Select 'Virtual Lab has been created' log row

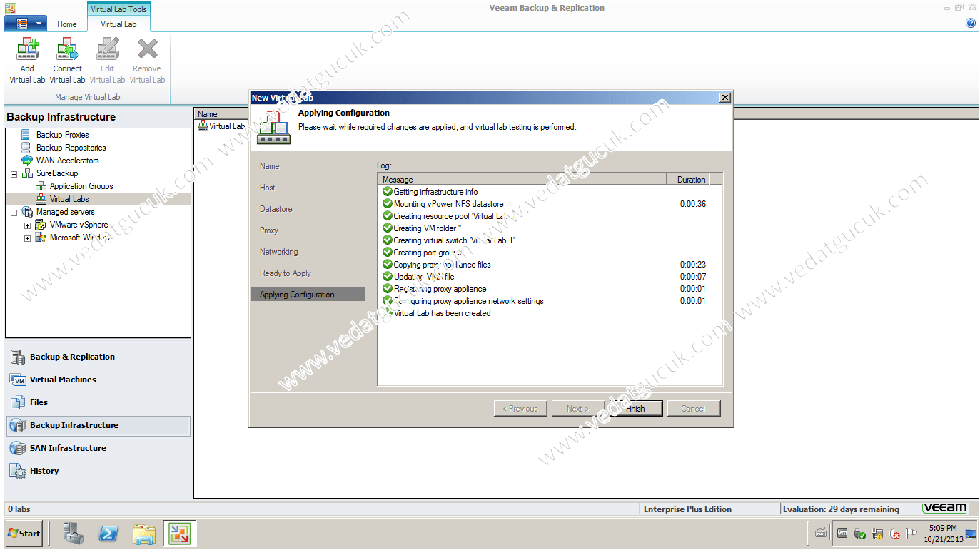pos(550,313)
